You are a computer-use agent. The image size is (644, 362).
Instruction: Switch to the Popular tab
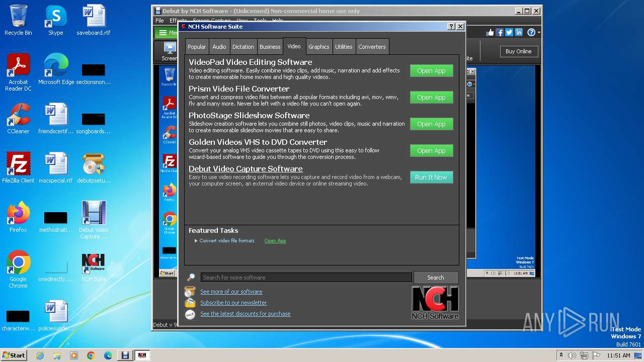tap(197, 47)
